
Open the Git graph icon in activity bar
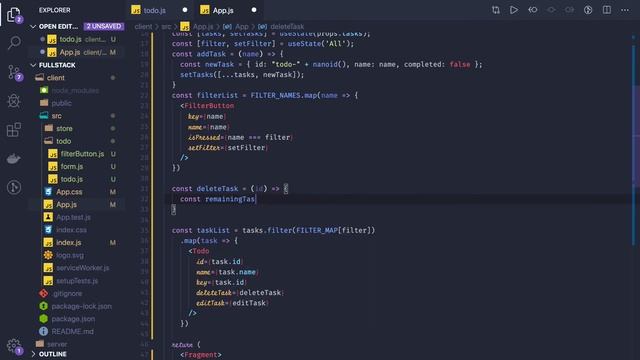click(14, 187)
